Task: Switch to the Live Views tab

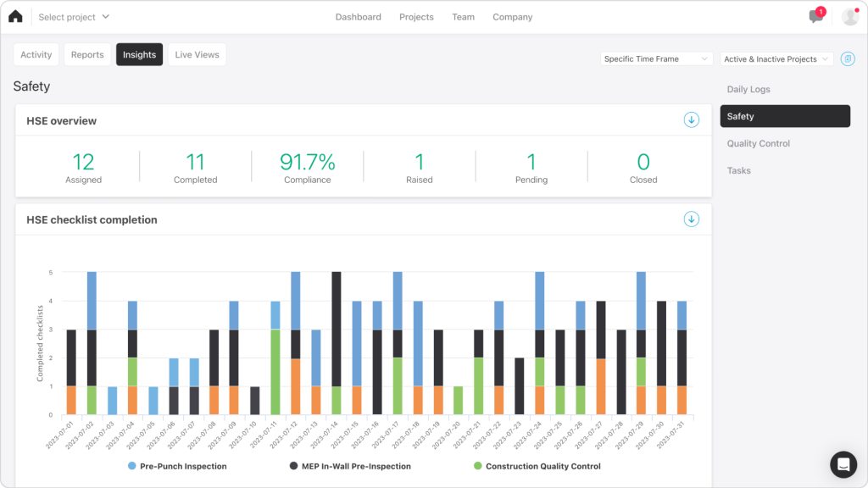Action: pos(196,53)
